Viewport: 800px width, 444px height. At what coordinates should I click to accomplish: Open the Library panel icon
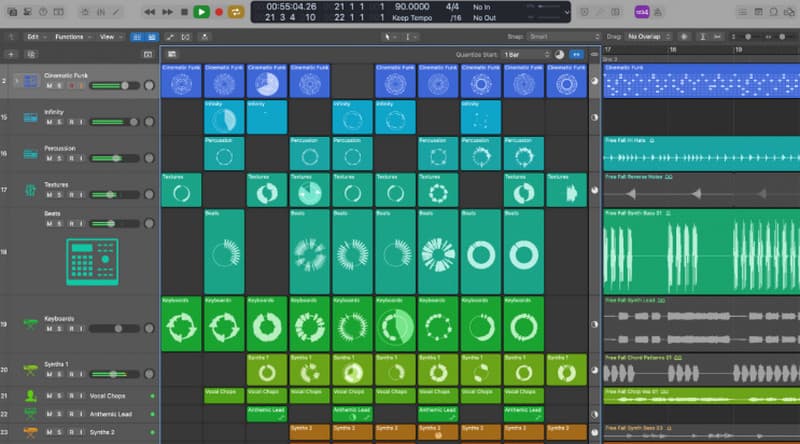12,12
